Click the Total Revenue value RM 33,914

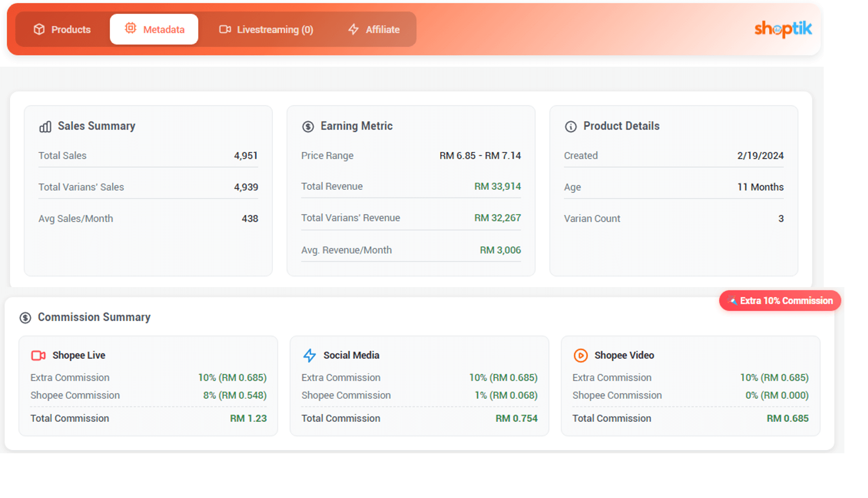pos(497,186)
